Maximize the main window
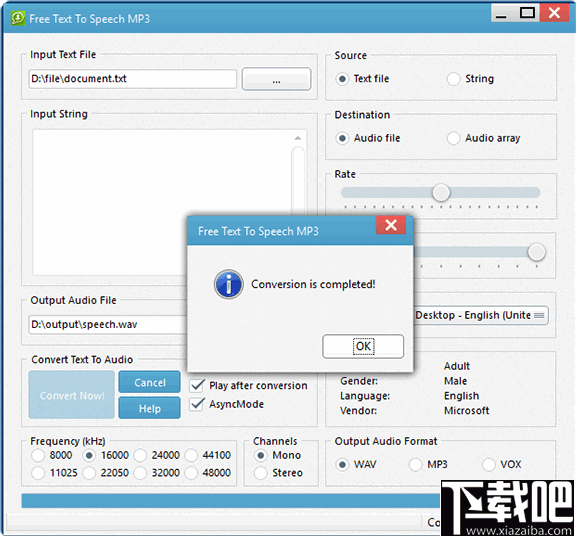This screenshot has height=536, width=576. [x=527, y=13]
